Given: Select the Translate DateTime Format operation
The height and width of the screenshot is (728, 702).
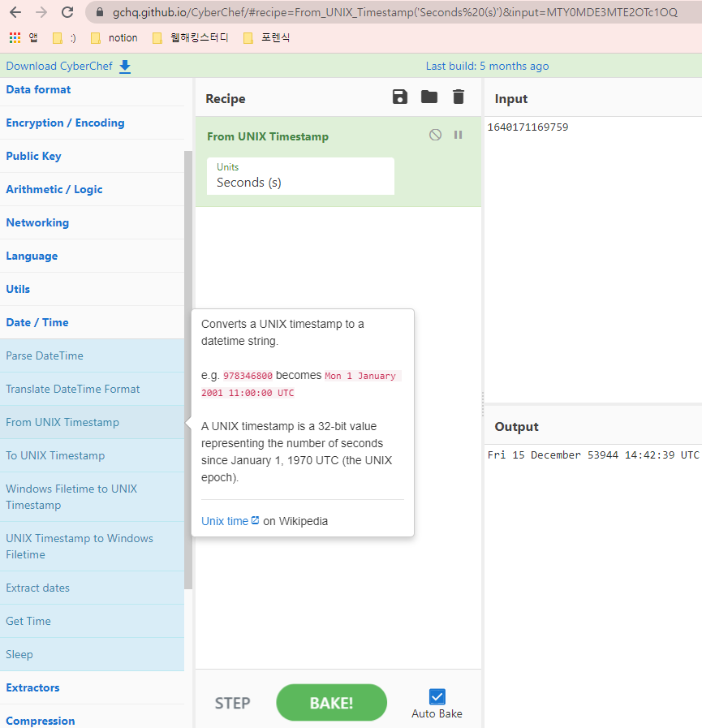Looking at the screenshot, I should (x=92, y=389).
